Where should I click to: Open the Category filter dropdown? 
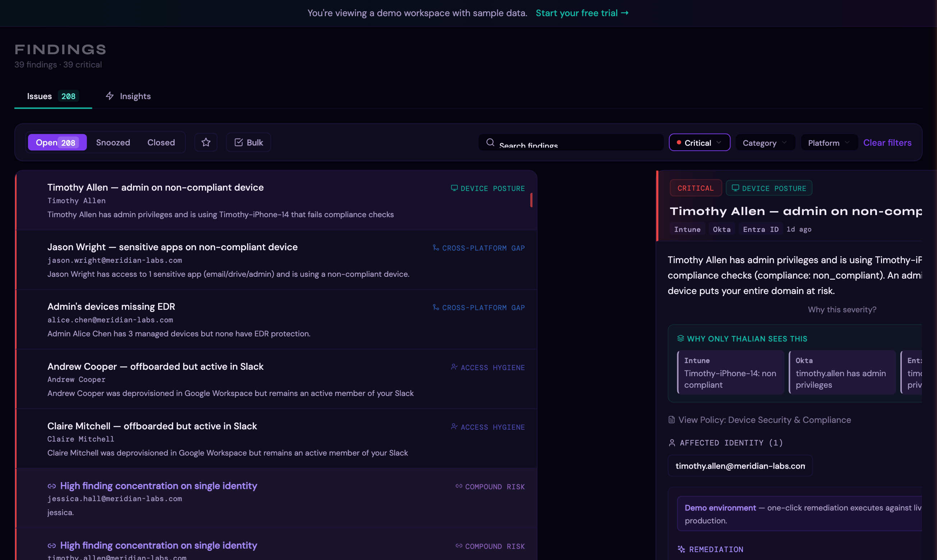tap(765, 143)
